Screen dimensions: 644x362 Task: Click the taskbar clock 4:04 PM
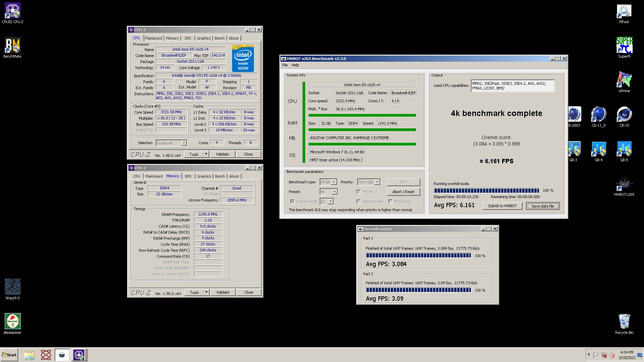627,355
